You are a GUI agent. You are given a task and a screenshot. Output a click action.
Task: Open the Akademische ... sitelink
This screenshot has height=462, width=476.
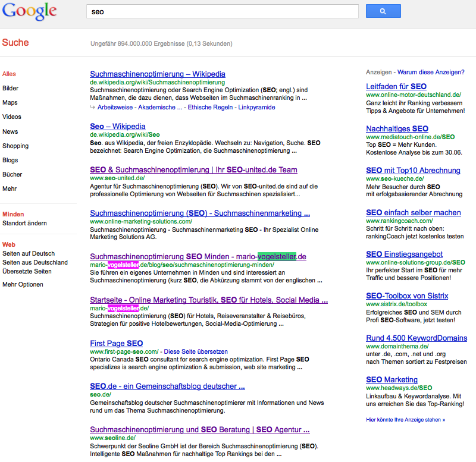click(x=160, y=108)
